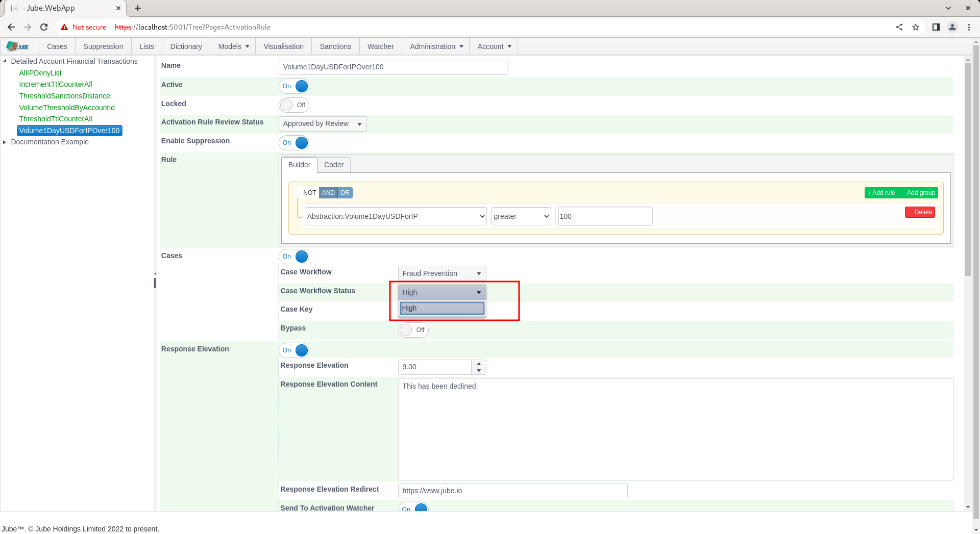Open the browser profile avatar
This screenshot has width=980, height=534.
coord(952,27)
